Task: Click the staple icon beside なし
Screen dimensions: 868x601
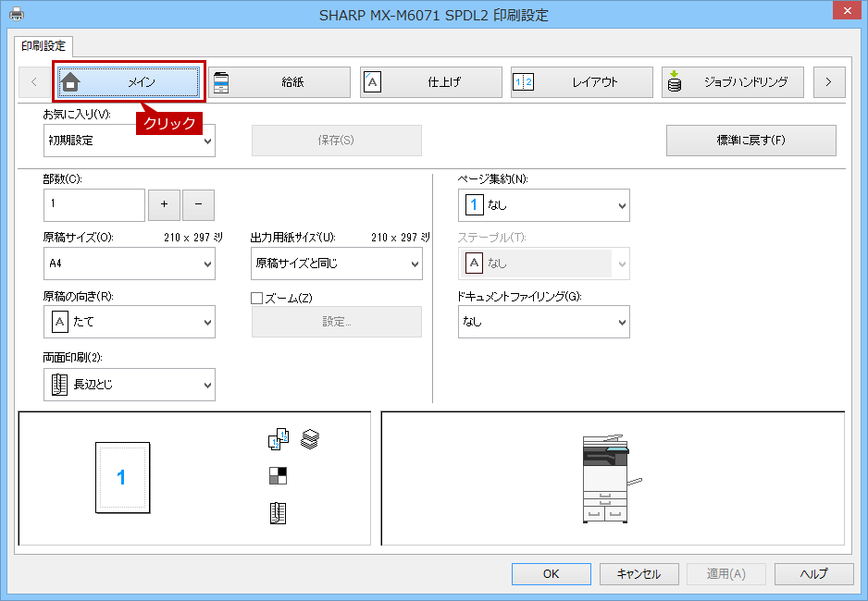Action: click(474, 264)
